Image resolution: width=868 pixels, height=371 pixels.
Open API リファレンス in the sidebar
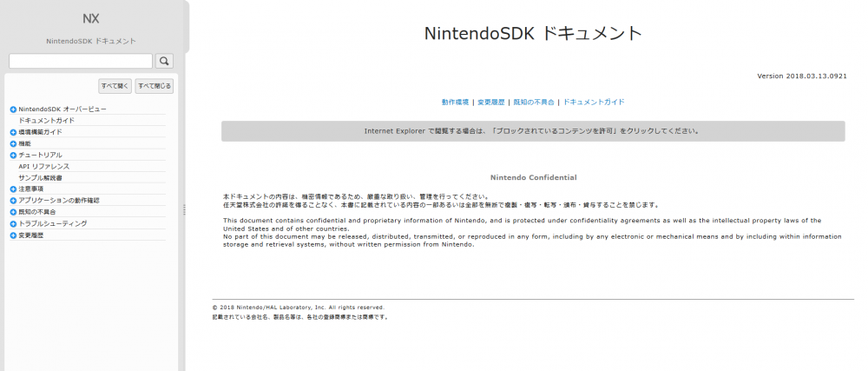pyautogui.click(x=43, y=166)
